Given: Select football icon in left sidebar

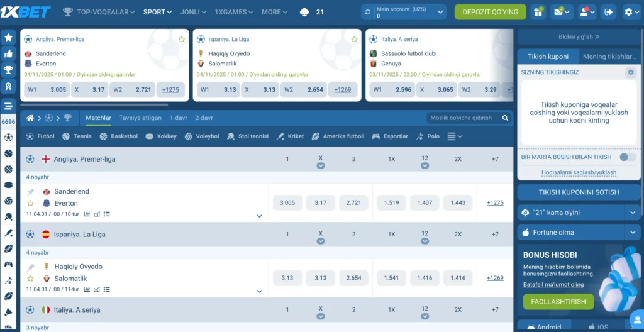Looking at the screenshot, I should click(8, 138).
